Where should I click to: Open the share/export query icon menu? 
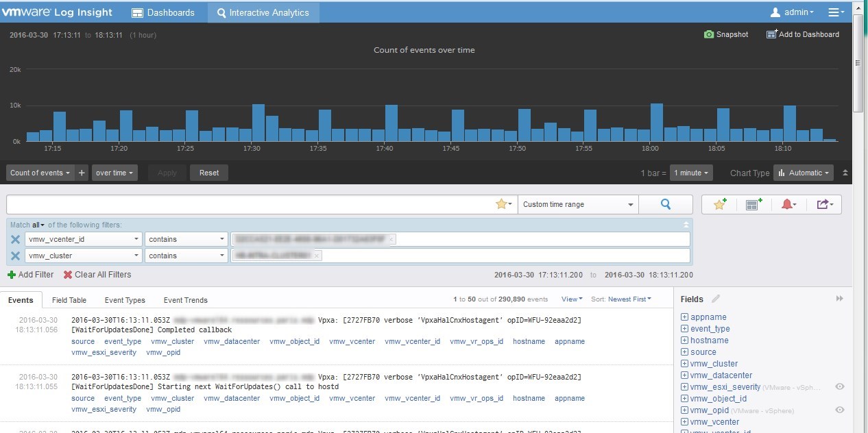pyautogui.click(x=823, y=204)
